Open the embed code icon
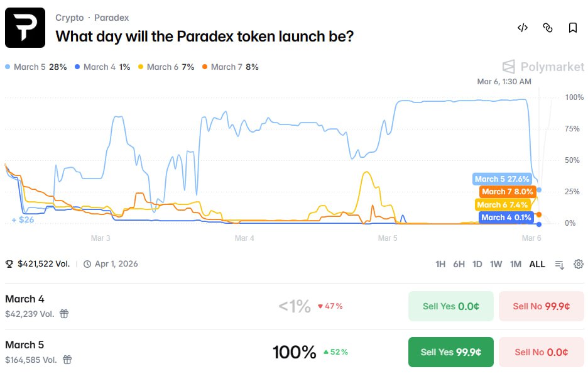 coord(522,28)
